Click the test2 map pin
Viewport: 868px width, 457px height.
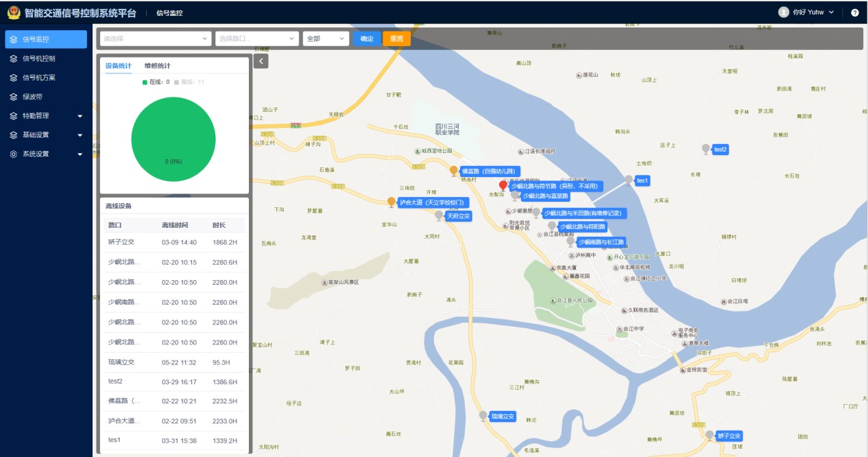coord(706,149)
